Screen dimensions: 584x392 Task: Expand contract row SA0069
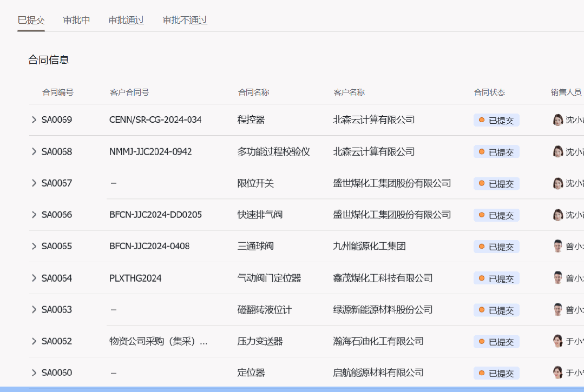(34, 120)
